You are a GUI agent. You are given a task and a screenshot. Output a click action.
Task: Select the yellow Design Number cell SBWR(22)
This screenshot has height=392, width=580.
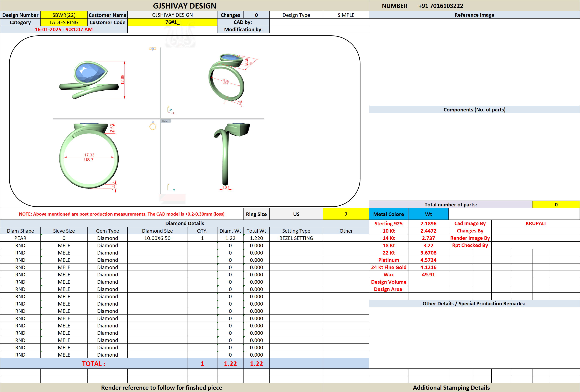[x=64, y=15]
